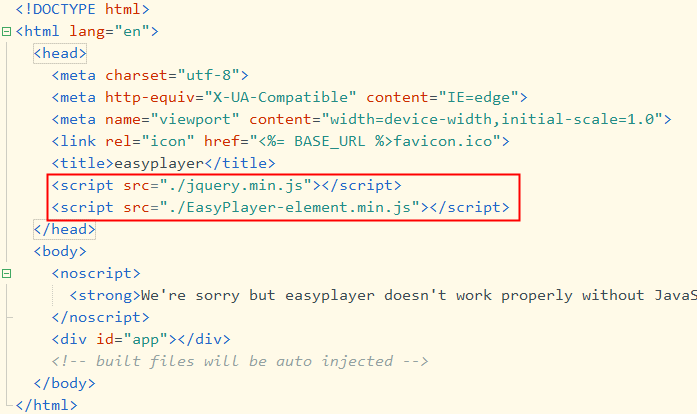Viewport: 697px width, 414px height.
Task: Collapse the html lang="en" fold marker
Action: (6, 32)
